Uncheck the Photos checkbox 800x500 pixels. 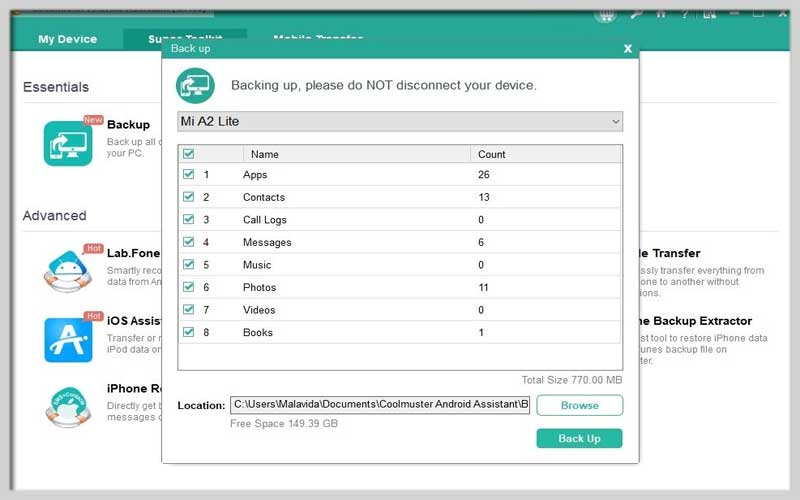(x=188, y=286)
